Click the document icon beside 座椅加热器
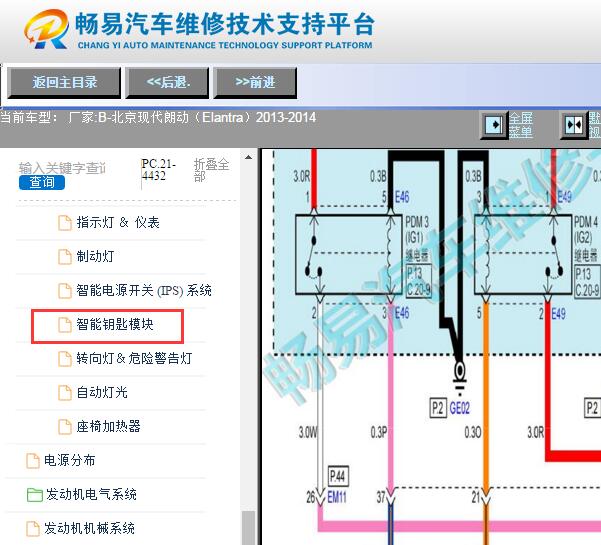The height and width of the screenshot is (545, 601). pos(65,427)
